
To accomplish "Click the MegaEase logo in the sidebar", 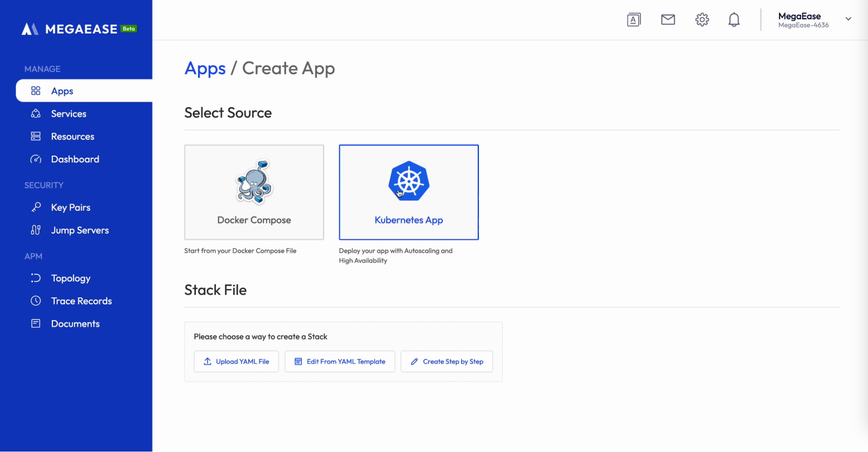I will (x=69, y=29).
